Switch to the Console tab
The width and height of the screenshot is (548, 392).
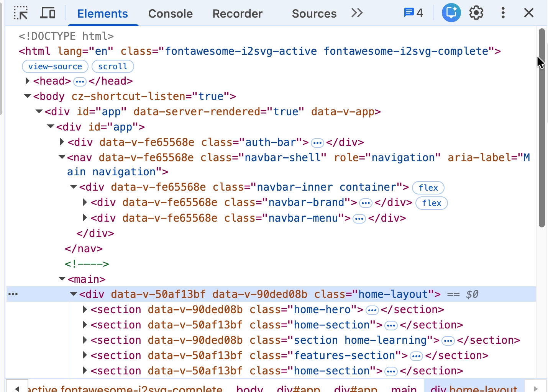pos(171,14)
